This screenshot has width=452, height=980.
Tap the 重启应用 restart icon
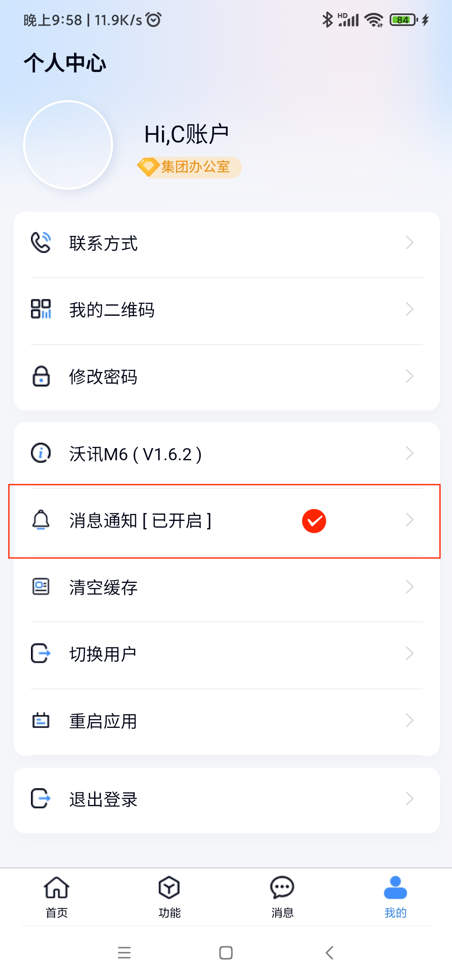click(41, 720)
